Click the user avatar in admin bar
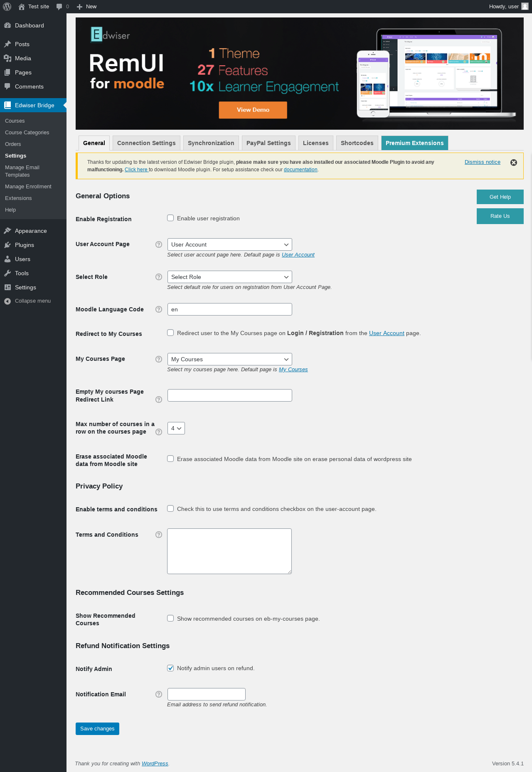Screen dimensions: 532x772 525,7
